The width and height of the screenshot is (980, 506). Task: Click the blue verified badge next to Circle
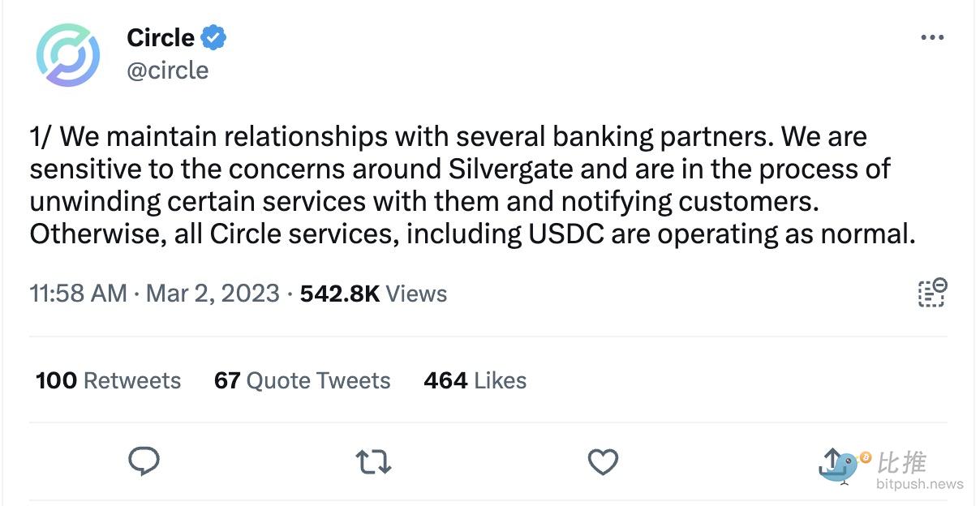point(213,37)
